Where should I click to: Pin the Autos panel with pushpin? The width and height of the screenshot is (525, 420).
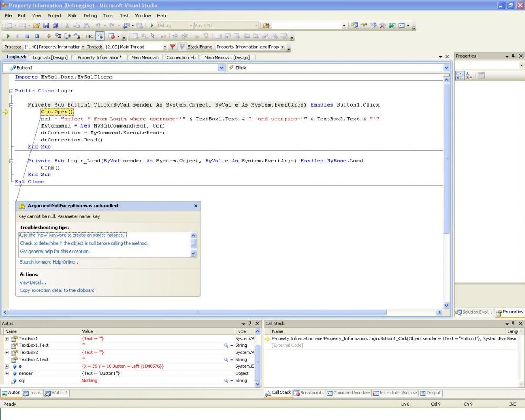coord(250,323)
